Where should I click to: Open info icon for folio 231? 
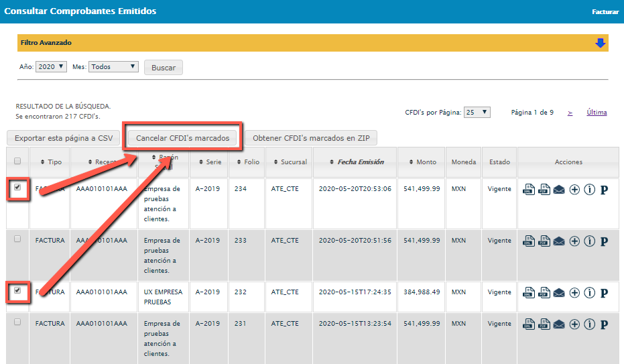[590, 324]
